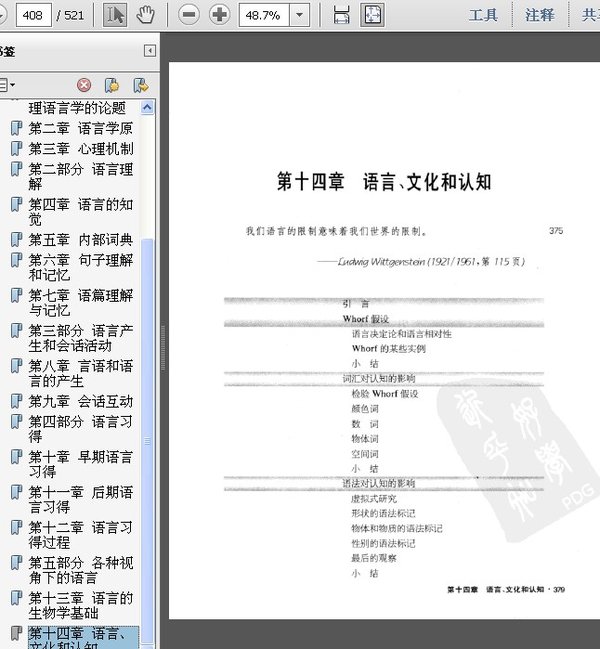Select the Hand pan tool

(x=145, y=15)
